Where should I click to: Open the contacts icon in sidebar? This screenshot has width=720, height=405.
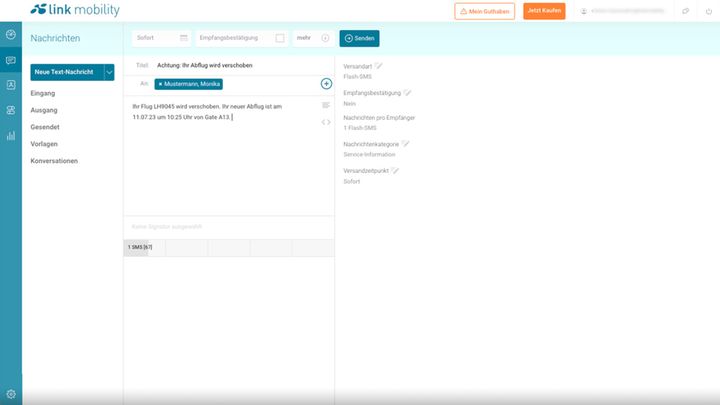pos(11,85)
